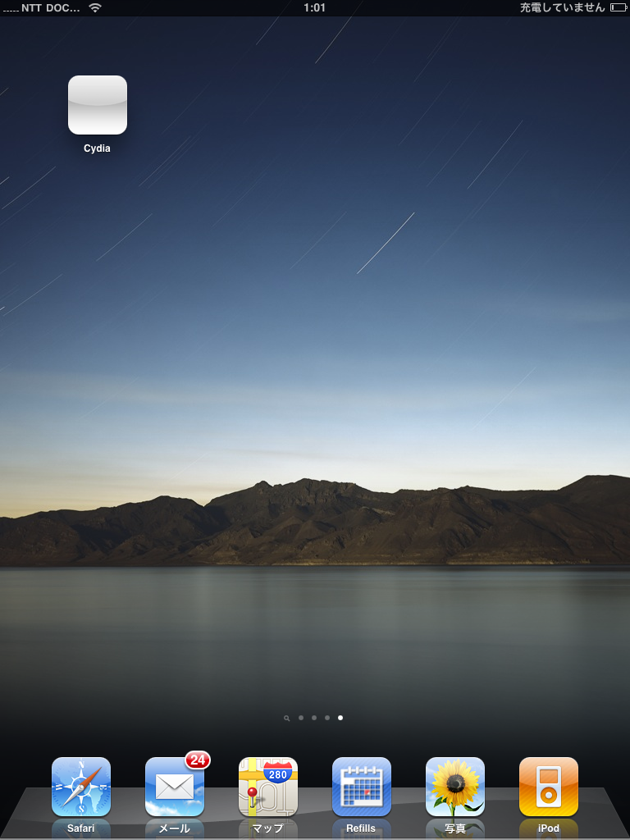Open the Maps app (マップ)
This screenshot has height=840, width=630.
pyautogui.click(x=268, y=787)
